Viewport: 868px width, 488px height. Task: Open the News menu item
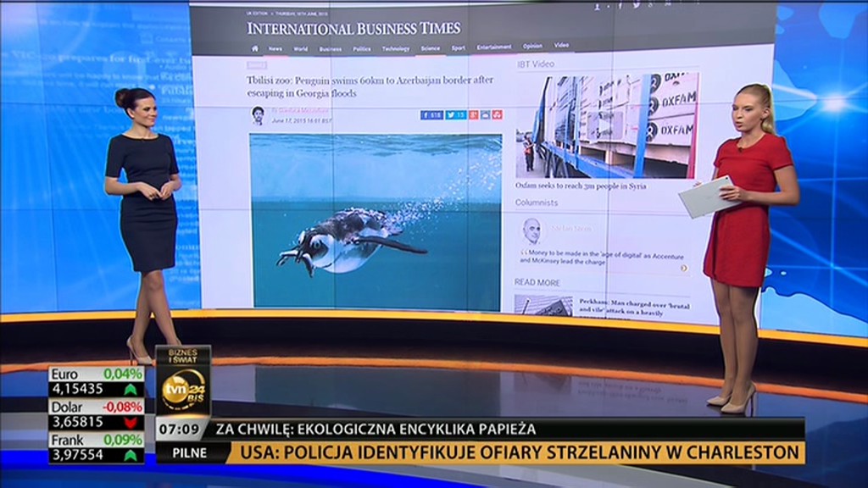(x=275, y=48)
